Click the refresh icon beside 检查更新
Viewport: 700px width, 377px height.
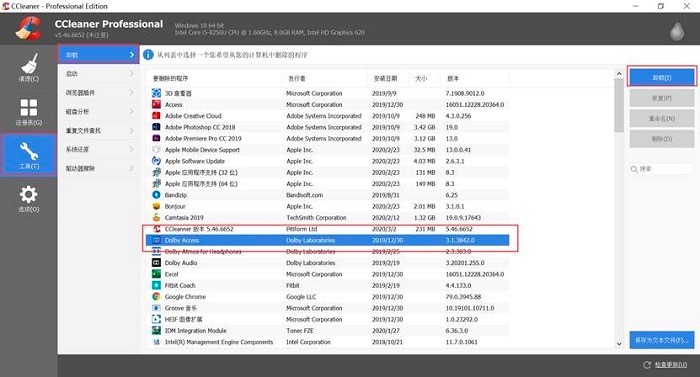pos(647,365)
